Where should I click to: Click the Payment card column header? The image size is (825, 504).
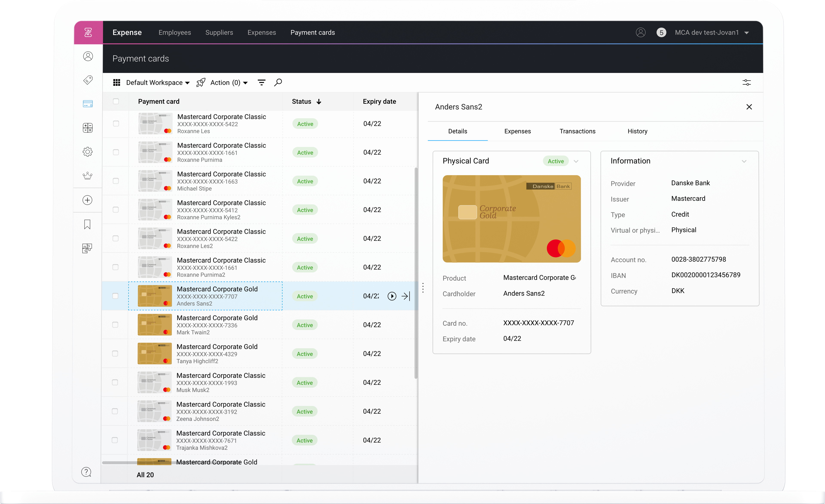coord(159,101)
